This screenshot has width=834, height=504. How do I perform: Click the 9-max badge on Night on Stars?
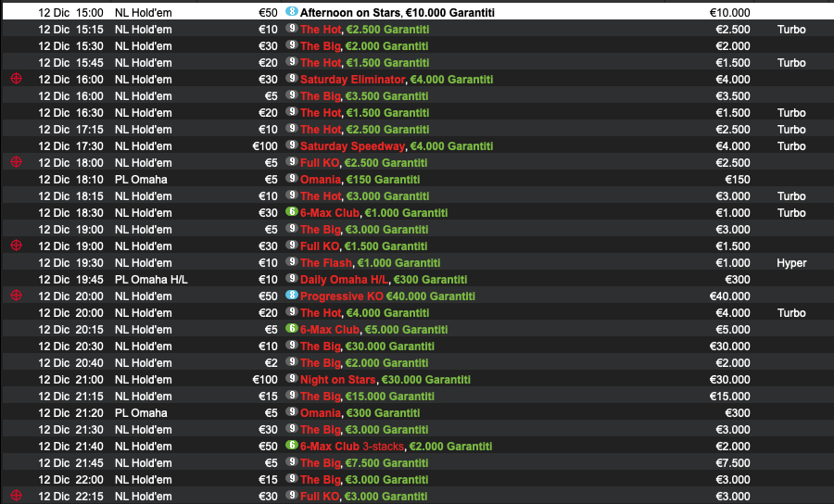292,379
